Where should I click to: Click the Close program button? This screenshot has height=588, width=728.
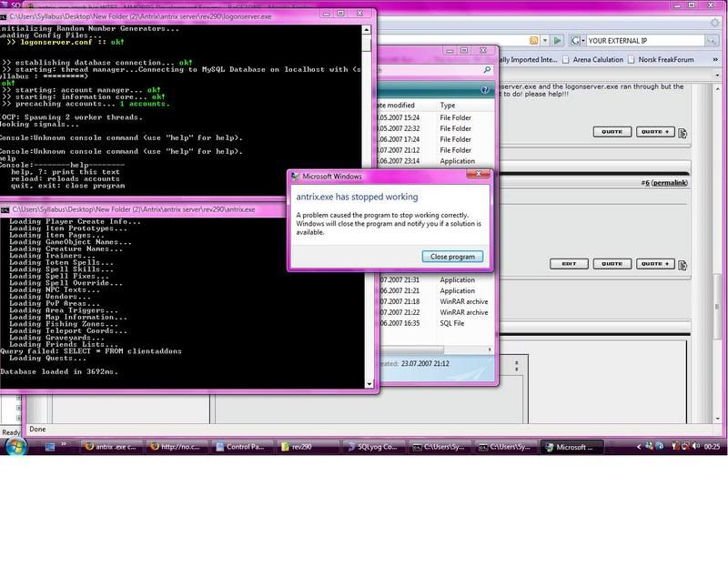click(x=452, y=257)
